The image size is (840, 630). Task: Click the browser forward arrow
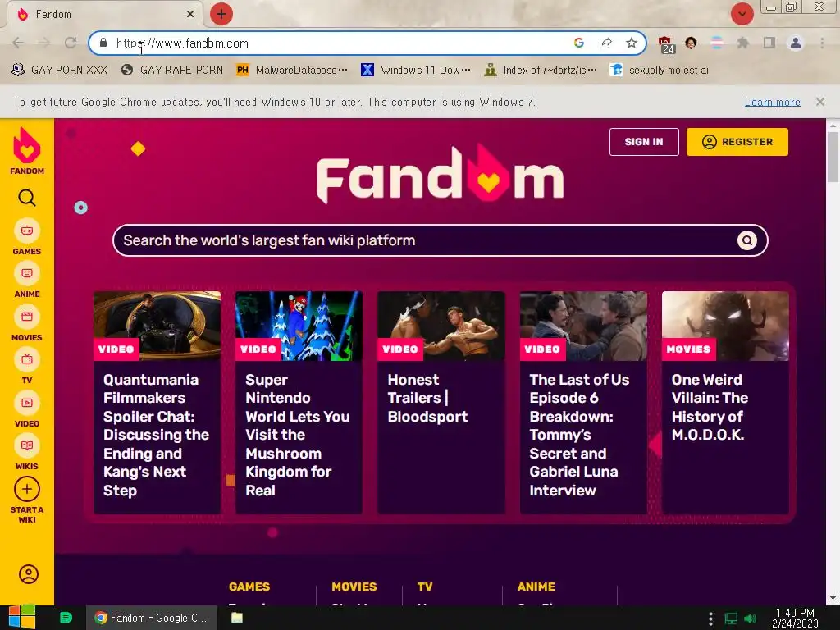(44, 43)
